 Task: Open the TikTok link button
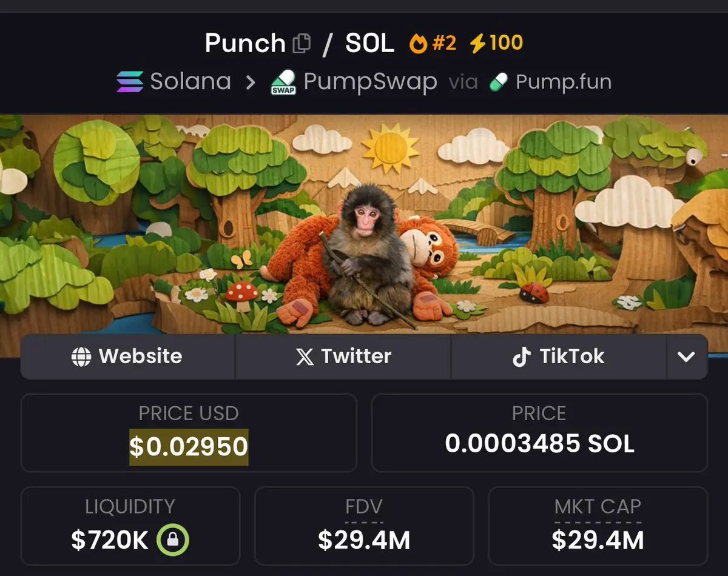click(559, 357)
